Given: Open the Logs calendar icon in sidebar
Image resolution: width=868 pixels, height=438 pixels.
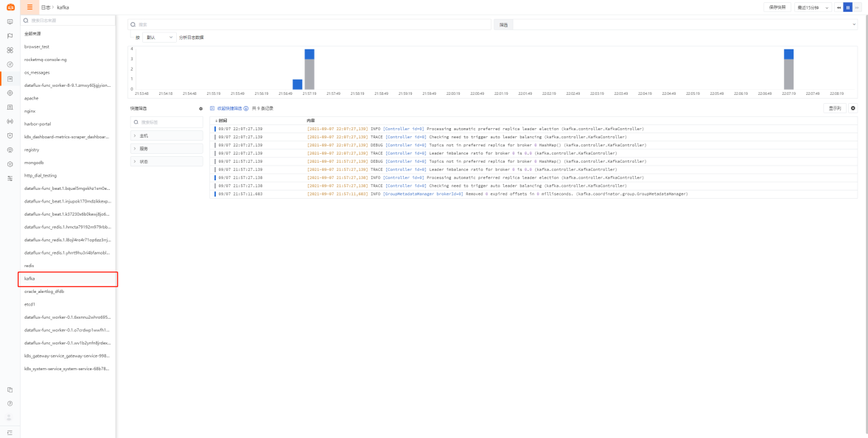Looking at the screenshot, I should pos(10,79).
